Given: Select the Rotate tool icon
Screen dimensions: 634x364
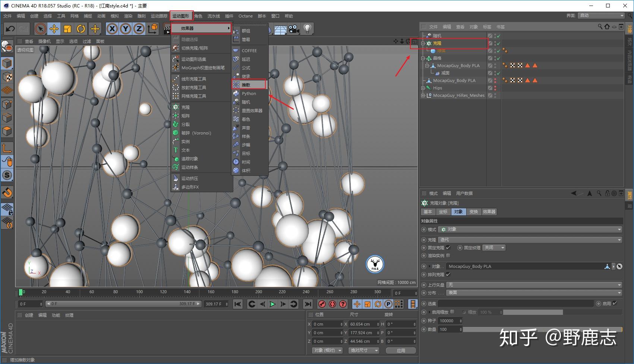Looking at the screenshot, I should pyautogui.click(x=81, y=29).
